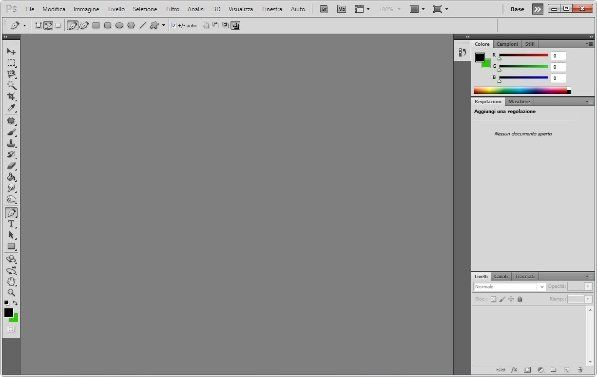Launch Mini Bridge from the application bar
The width and height of the screenshot is (597, 377).
pos(341,9)
